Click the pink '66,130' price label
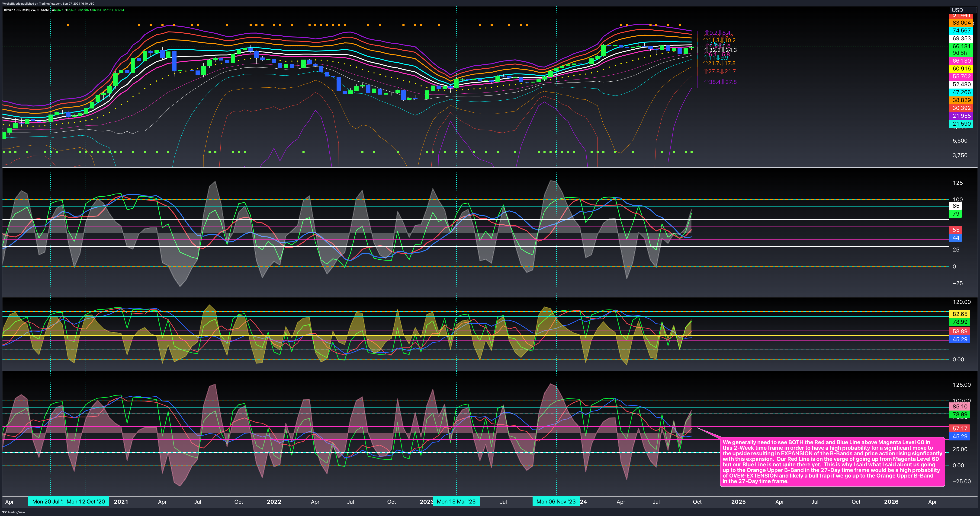Viewport: 980px width, 516px height. point(961,61)
